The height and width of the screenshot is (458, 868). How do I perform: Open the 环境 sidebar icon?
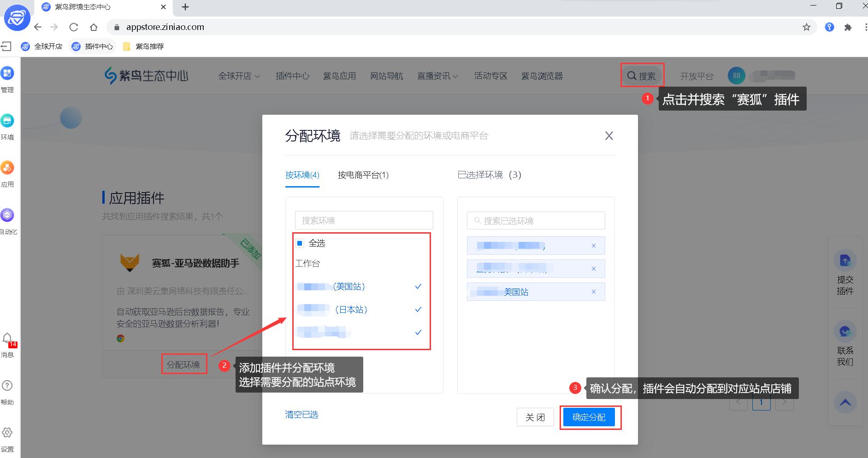(7, 121)
